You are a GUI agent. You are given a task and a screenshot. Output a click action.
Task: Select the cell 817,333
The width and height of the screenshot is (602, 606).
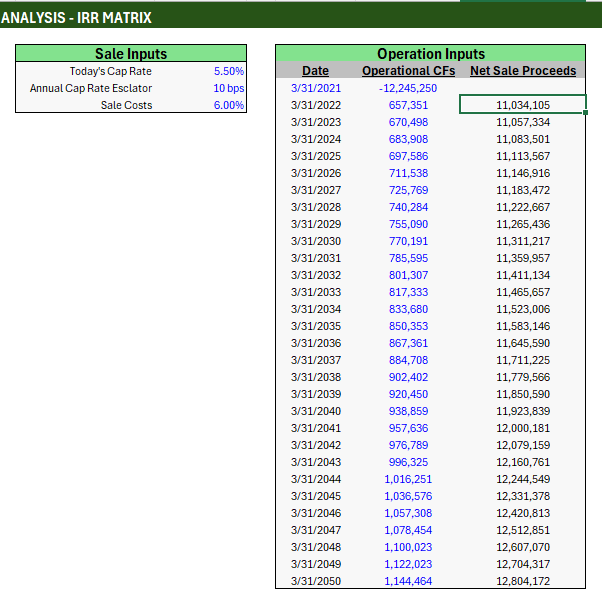pyautogui.click(x=408, y=292)
